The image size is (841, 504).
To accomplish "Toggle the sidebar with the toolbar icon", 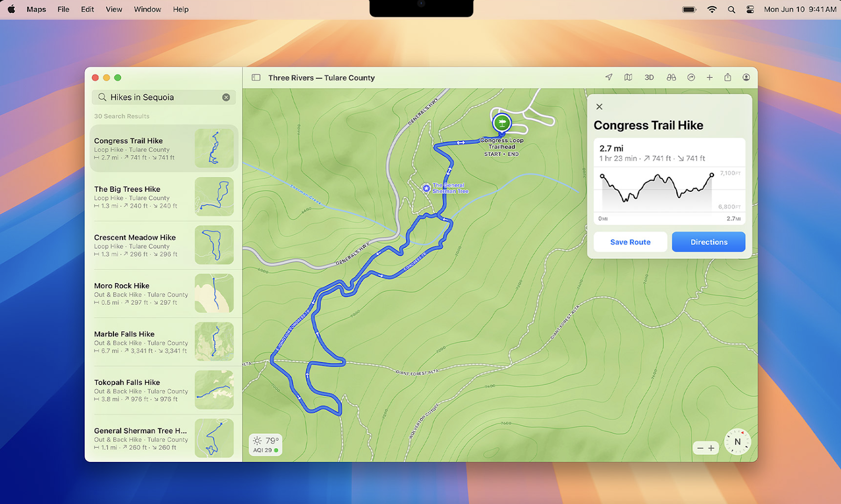I will (256, 77).
